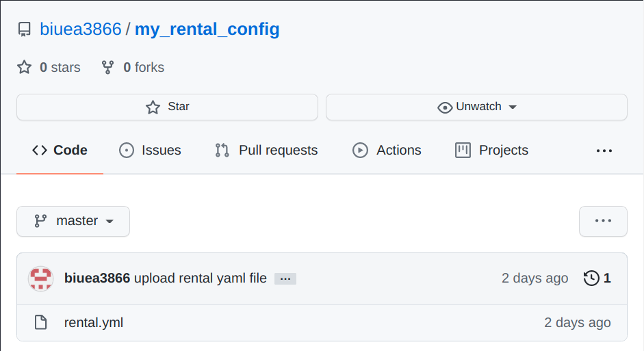Open the biuea3866 commit author name
The height and width of the screenshot is (351, 644).
97,278
